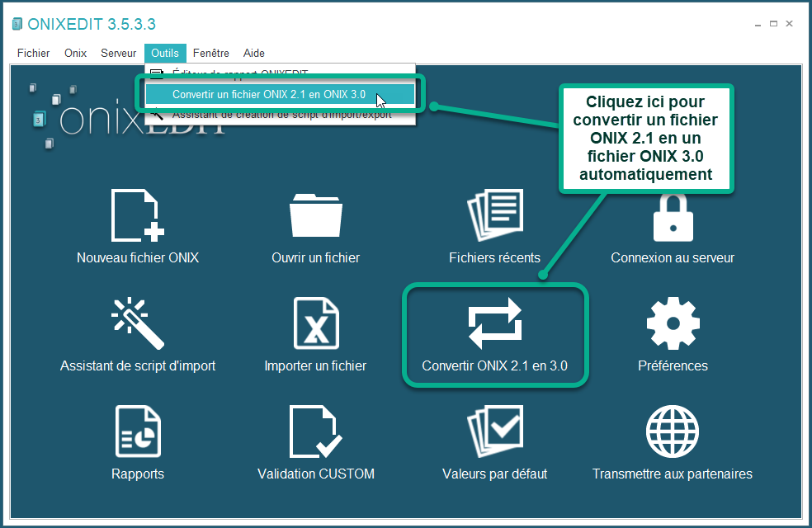
Task: Open the Nouveau fichier ONIX icon
Action: coord(137,214)
